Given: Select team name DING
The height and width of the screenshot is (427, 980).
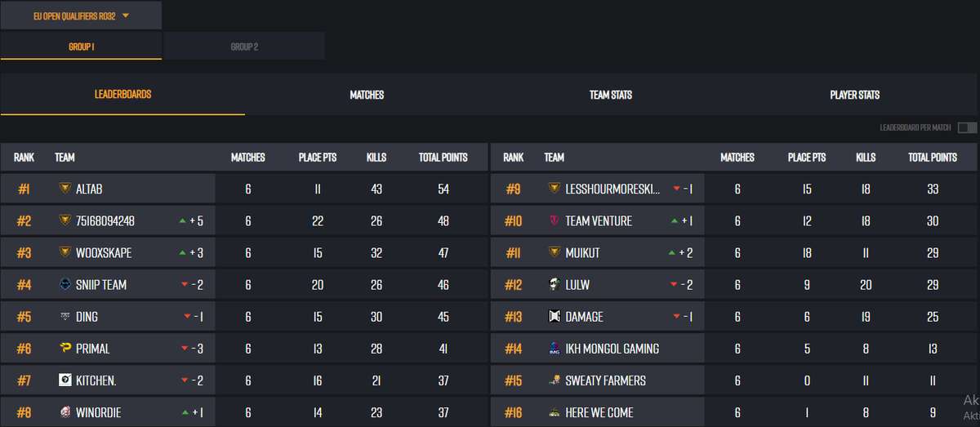Looking at the screenshot, I should (x=87, y=317).
